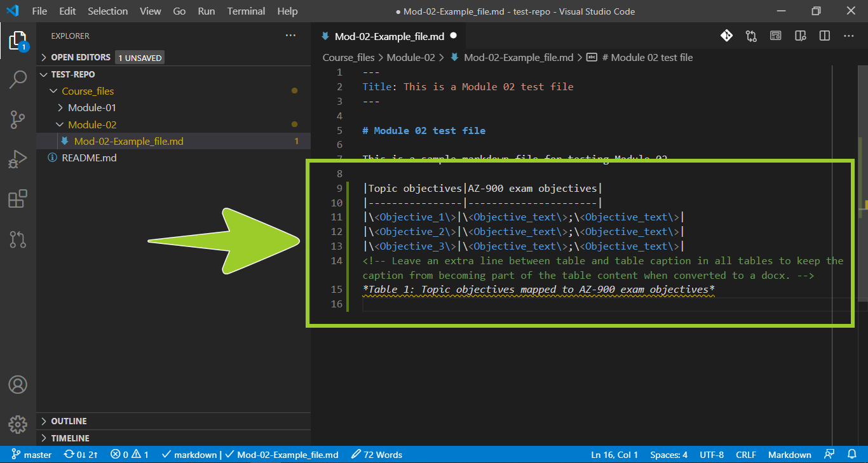Open the Edit menu
The image size is (868, 463).
coord(67,11)
